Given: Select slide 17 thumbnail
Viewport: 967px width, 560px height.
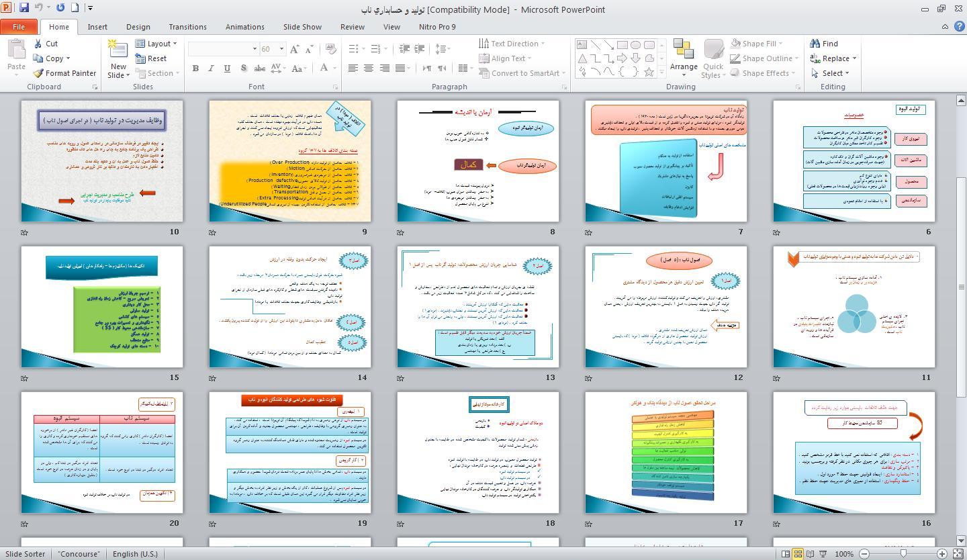Looking at the screenshot, I should point(665,453).
